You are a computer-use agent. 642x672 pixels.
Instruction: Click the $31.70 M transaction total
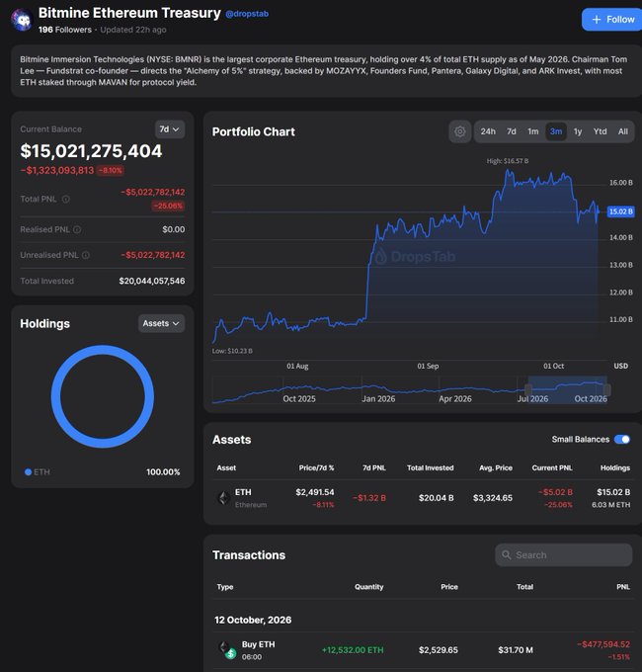516,650
